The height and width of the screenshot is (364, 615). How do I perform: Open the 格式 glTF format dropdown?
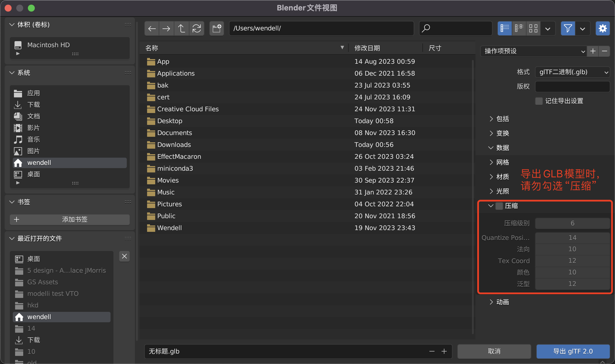(572, 72)
